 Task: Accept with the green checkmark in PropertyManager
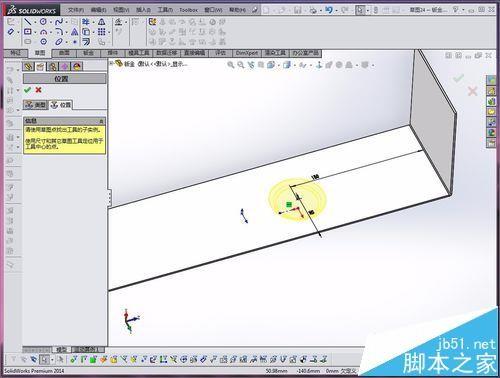(x=27, y=90)
